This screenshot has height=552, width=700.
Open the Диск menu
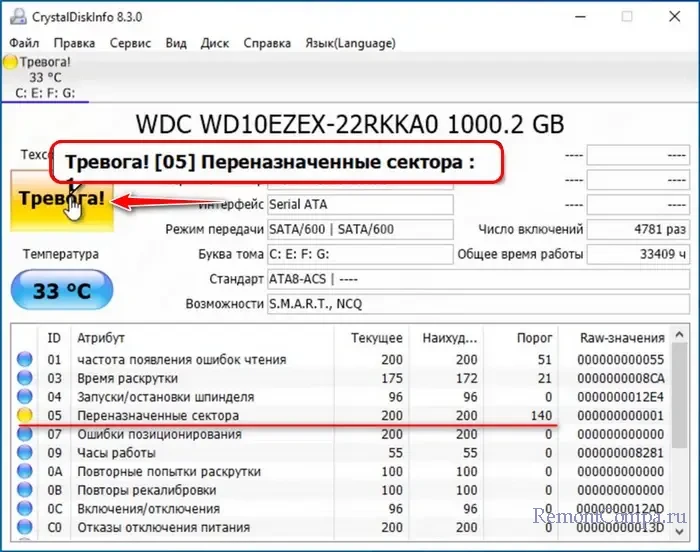click(215, 43)
